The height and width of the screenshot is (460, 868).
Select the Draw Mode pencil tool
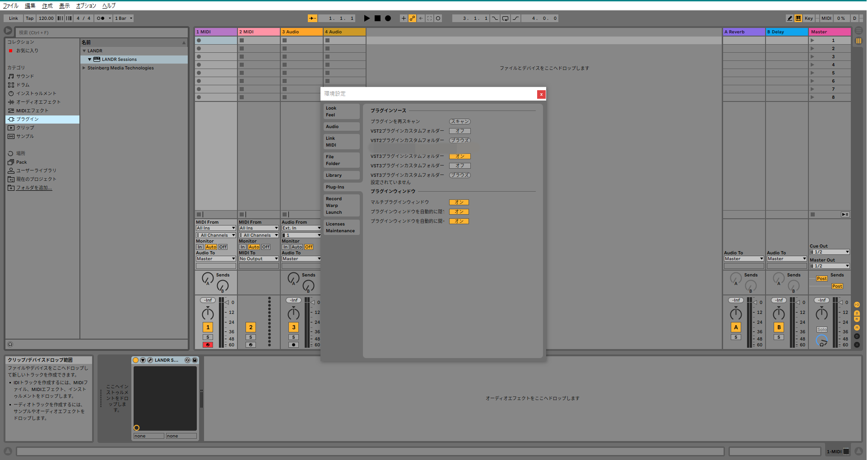tap(790, 18)
